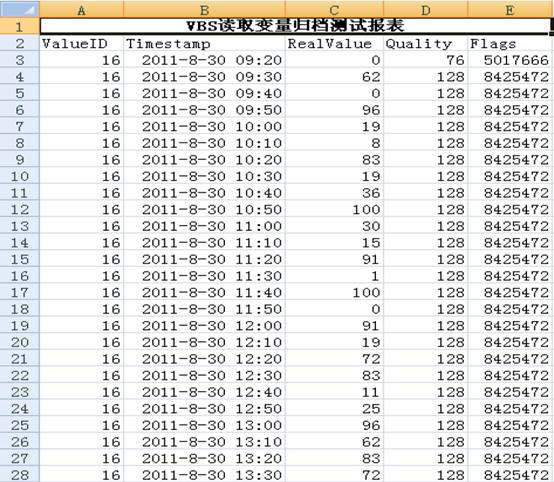Select cell with timestamp 2011-8-30 10:20
Viewport: 554px width, 482px height.
205,160
